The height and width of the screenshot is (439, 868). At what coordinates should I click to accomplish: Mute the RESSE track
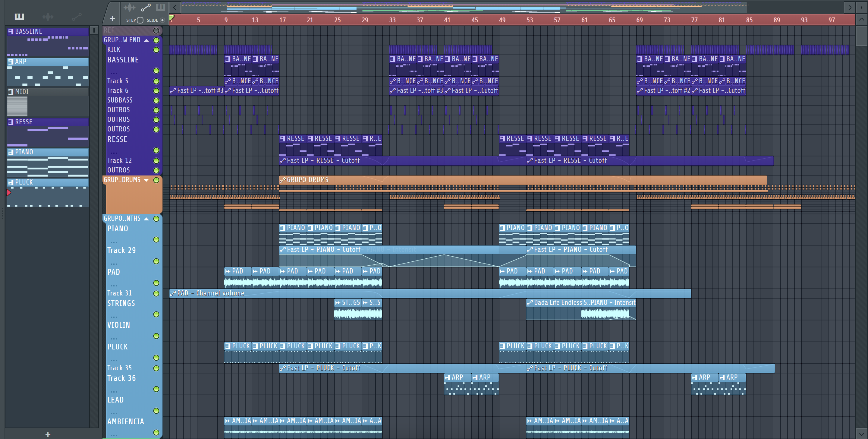156,150
